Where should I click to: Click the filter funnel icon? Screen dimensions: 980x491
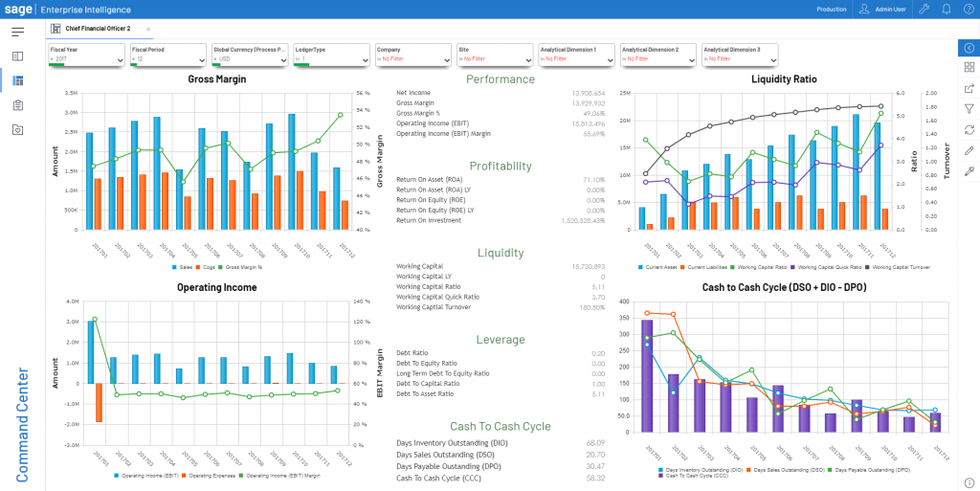pos(969,109)
